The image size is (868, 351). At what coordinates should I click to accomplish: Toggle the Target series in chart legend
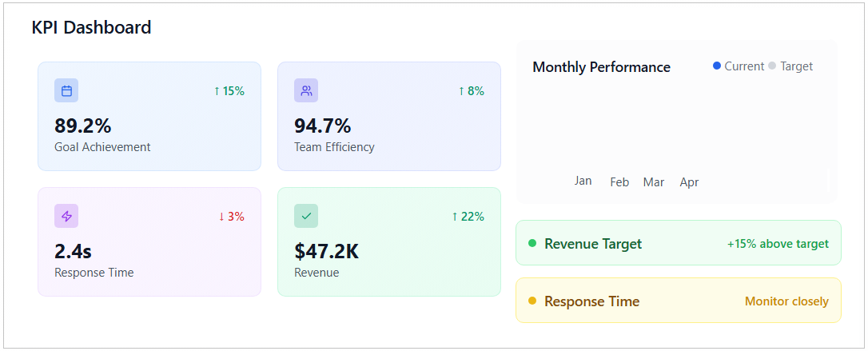pyautogui.click(x=790, y=66)
